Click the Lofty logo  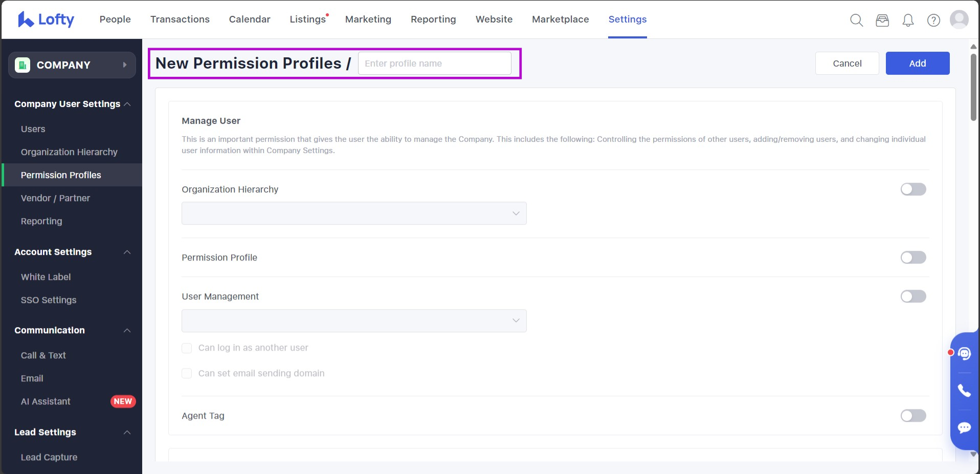tap(46, 19)
